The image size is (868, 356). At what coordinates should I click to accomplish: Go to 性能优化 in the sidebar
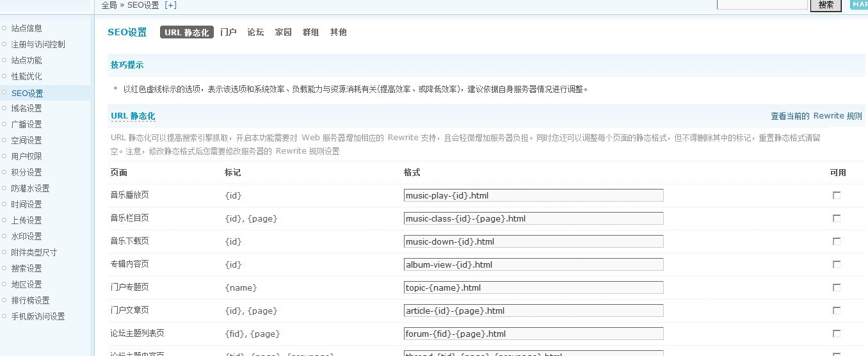click(26, 76)
